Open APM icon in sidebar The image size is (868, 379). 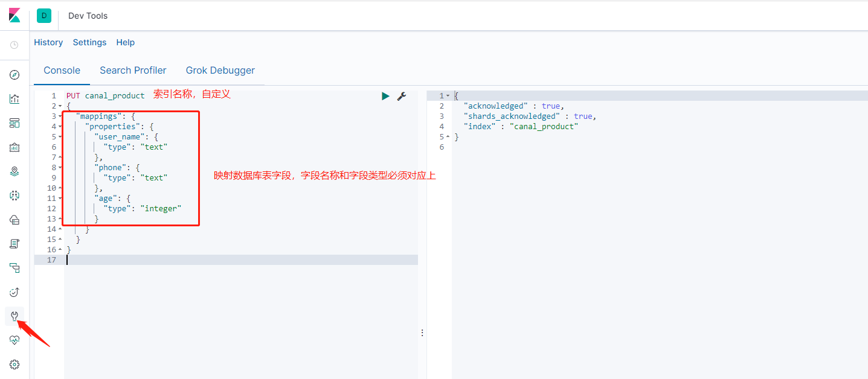[14, 268]
